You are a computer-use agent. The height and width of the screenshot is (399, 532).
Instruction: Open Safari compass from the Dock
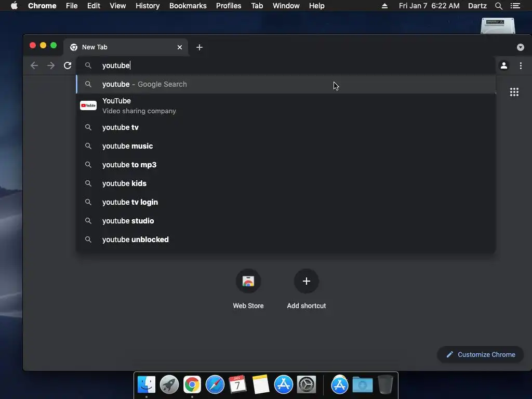tap(215, 384)
